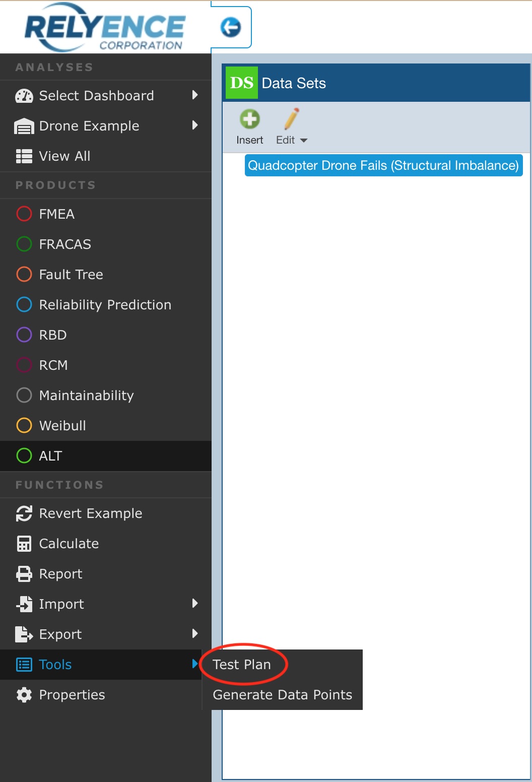Viewport: 532px width, 782px height.
Task: Click the Revert Example refresh icon
Action: coord(24,513)
